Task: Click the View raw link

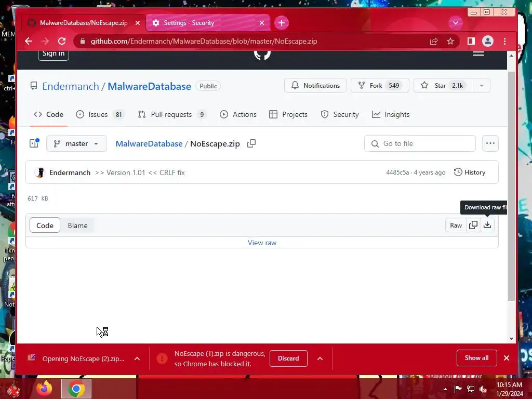Action: [262, 243]
